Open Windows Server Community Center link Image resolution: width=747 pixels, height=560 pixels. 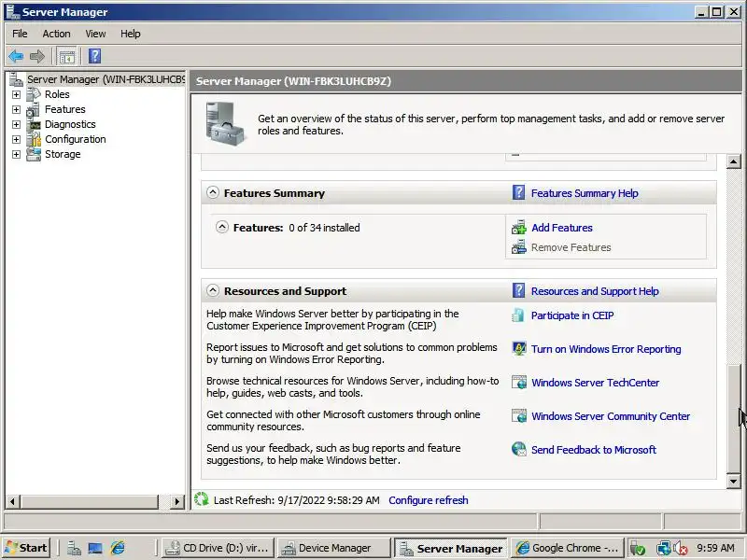[611, 416]
